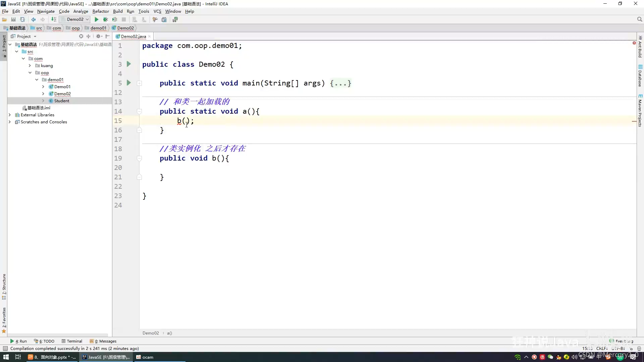Open Settings wrench icon in toolbar
644x362 pixels.
tap(155, 19)
